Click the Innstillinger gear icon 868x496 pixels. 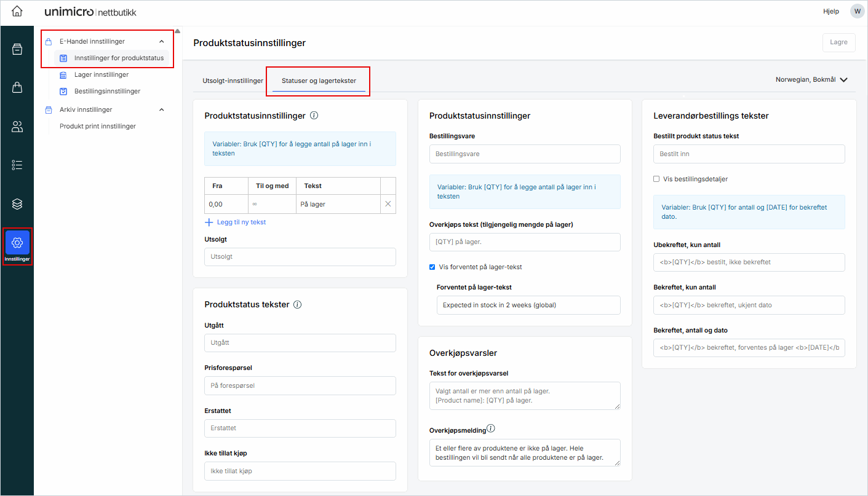[x=17, y=243]
